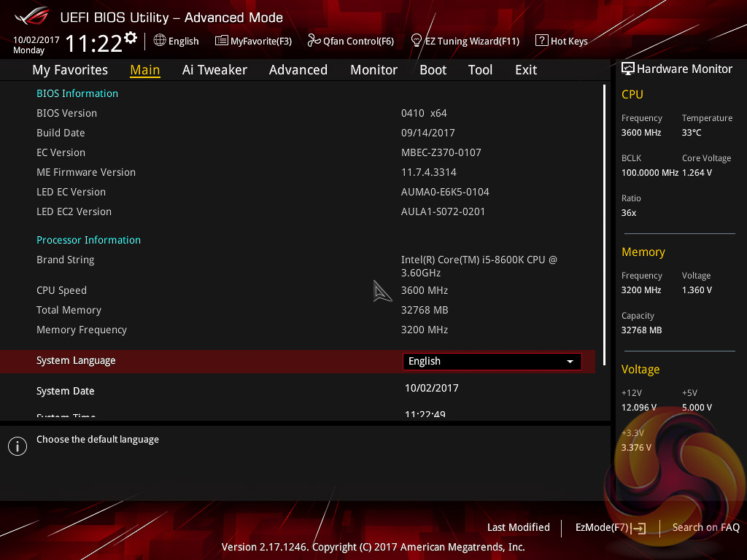Click EC Version value MBEC-Z370-0107
Screen dimensions: 747x560
(441, 152)
